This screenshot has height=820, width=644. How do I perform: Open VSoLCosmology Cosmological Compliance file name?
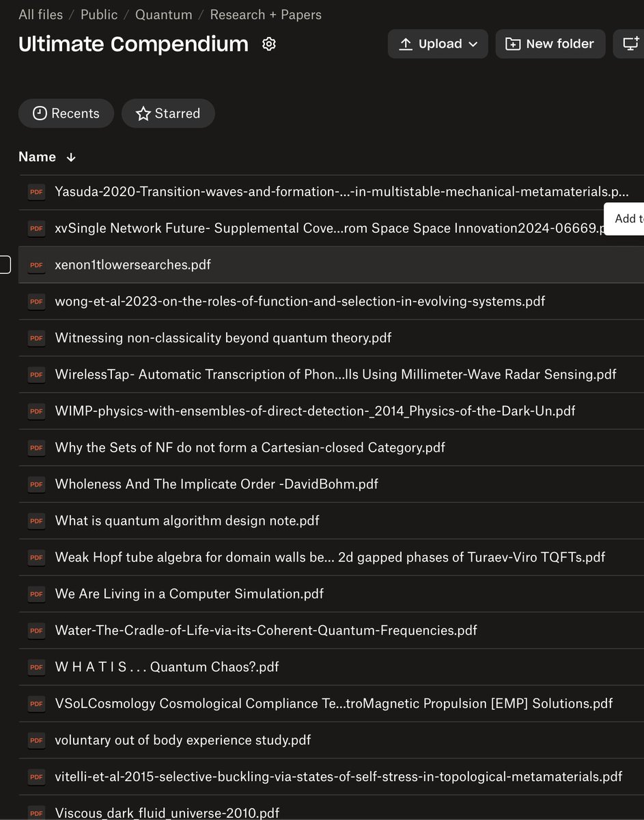[334, 703]
